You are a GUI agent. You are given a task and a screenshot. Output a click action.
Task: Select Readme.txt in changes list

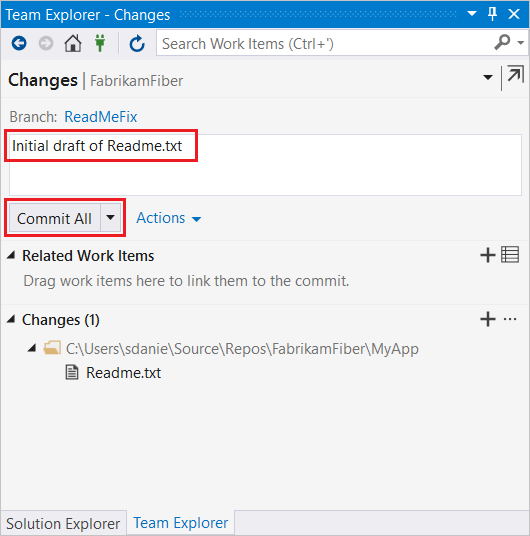(x=123, y=373)
